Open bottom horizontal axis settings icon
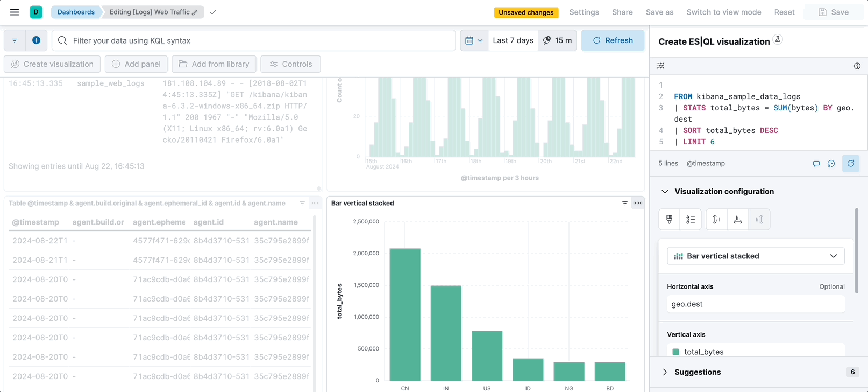The width and height of the screenshot is (868, 392). click(738, 220)
